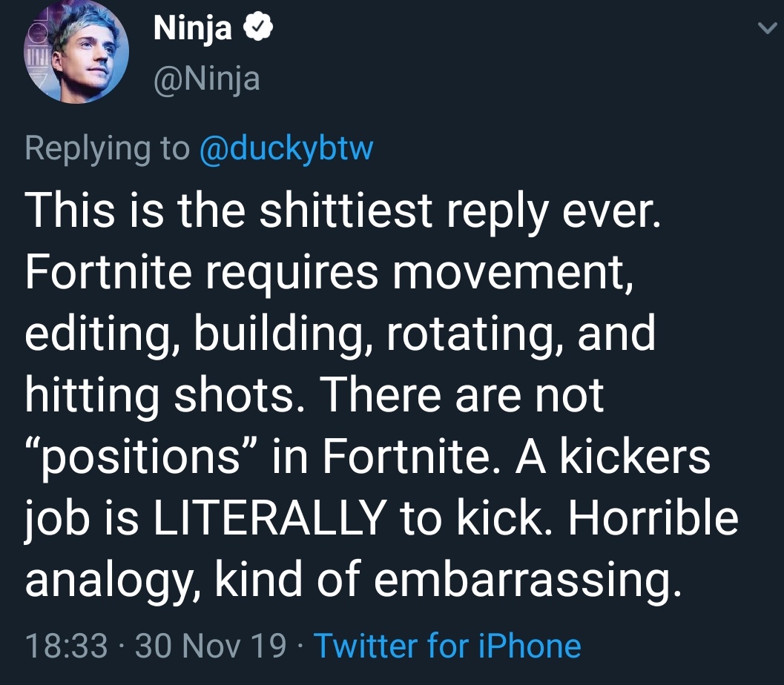Open the Twitter for iPhone source link

point(447,645)
